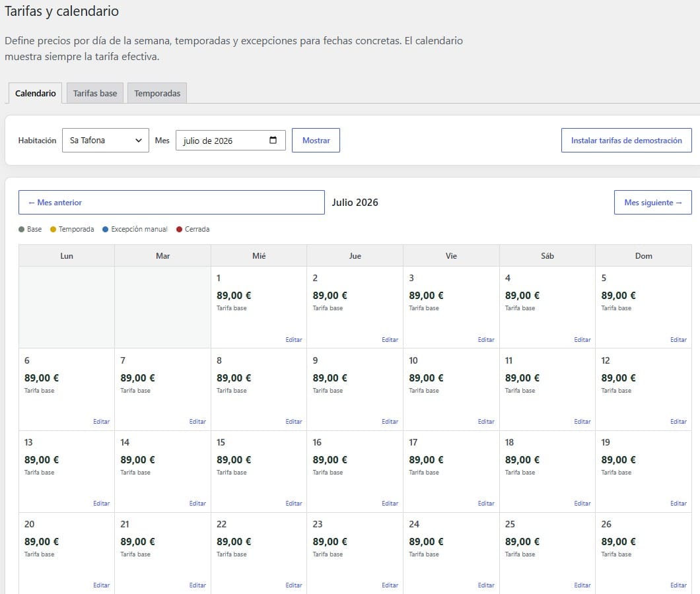Go to Mes anterior

click(x=172, y=202)
